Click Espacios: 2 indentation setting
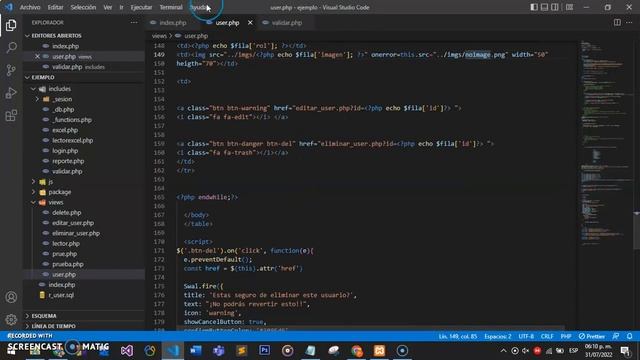Image resolution: width=640 pixels, height=360 pixels. click(498, 336)
